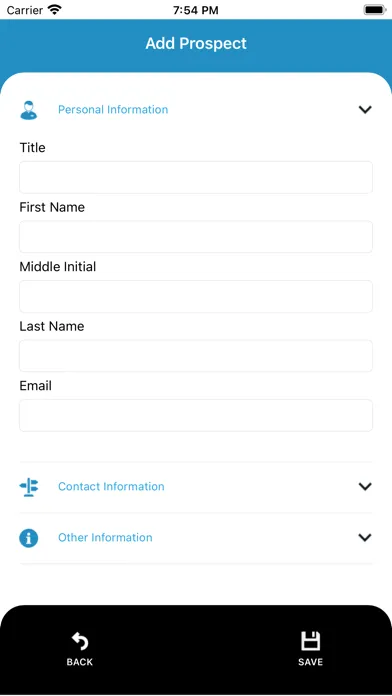
Task: Focus the Title input field
Action: 196,177
